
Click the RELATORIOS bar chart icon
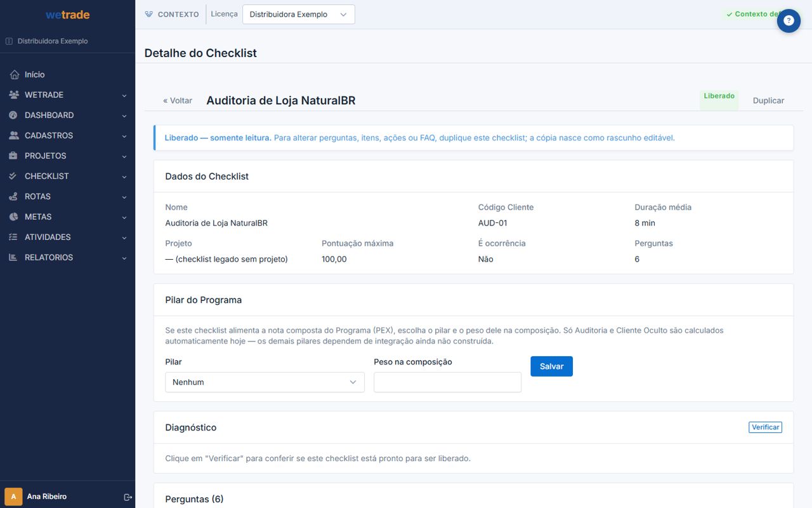(14, 257)
